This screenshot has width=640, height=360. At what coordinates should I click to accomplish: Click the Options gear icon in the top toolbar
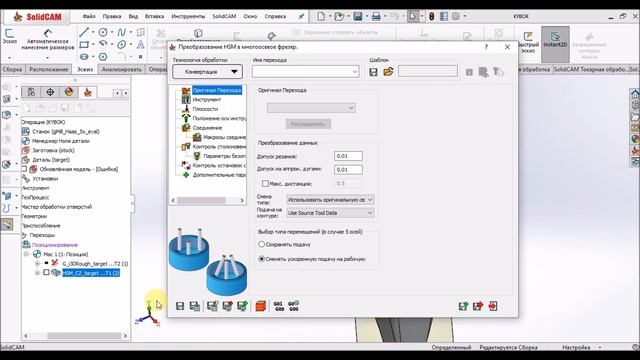click(x=456, y=16)
